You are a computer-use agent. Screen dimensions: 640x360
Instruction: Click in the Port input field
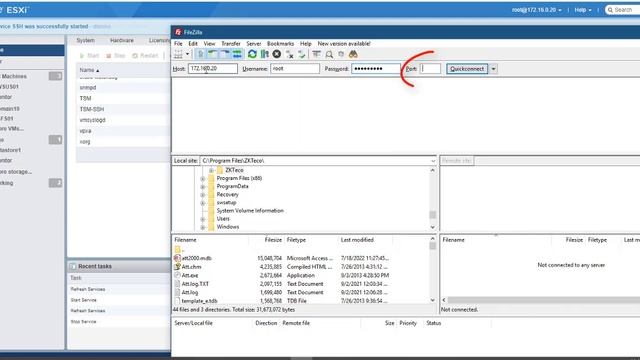[430, 69]
